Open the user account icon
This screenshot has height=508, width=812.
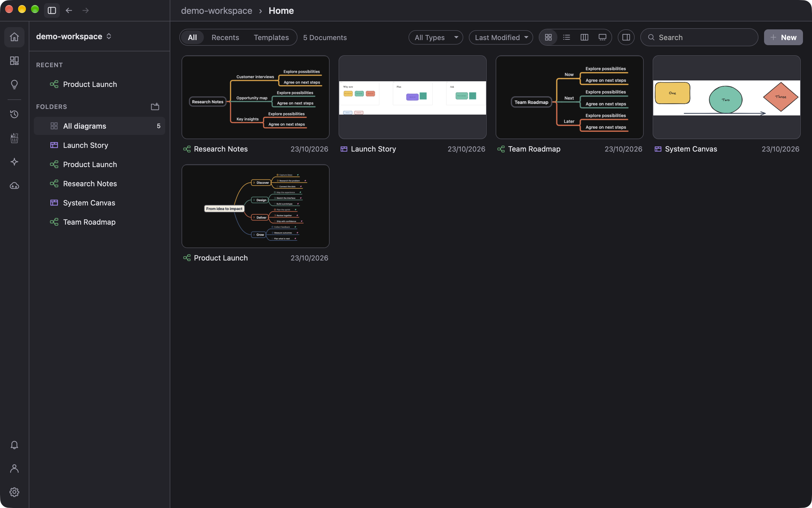(x=14, y=468)
